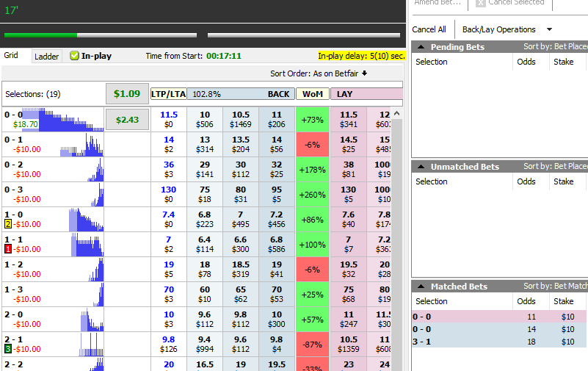
Task: Toggle the In-play checkbox
Action: [74, 56]
